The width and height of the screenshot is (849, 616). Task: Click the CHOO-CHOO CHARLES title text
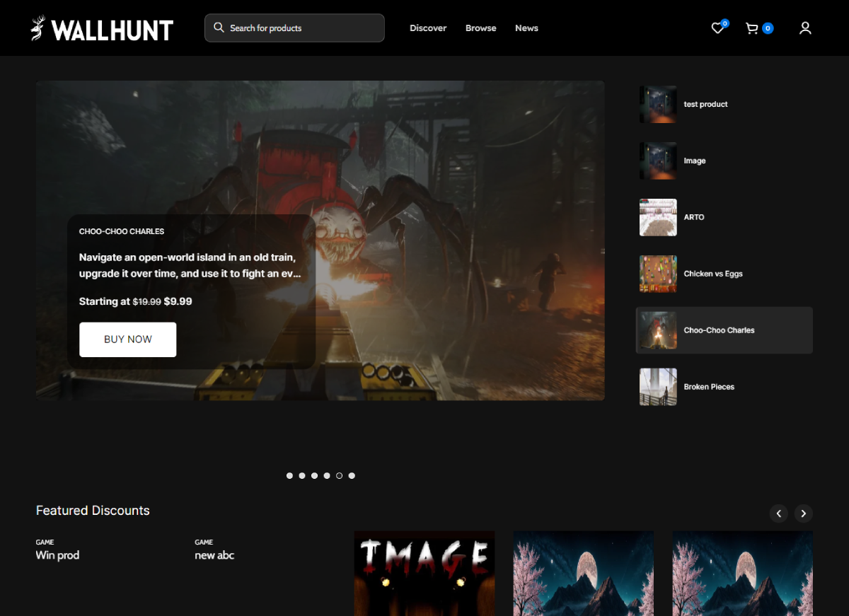[122, 231]
